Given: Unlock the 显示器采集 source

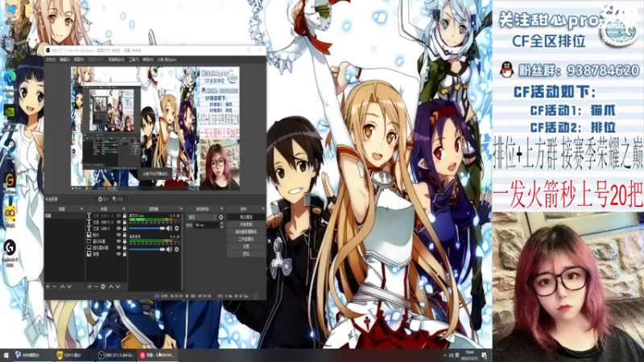Looking at the screenshot, I should click(x=125, y=248).
